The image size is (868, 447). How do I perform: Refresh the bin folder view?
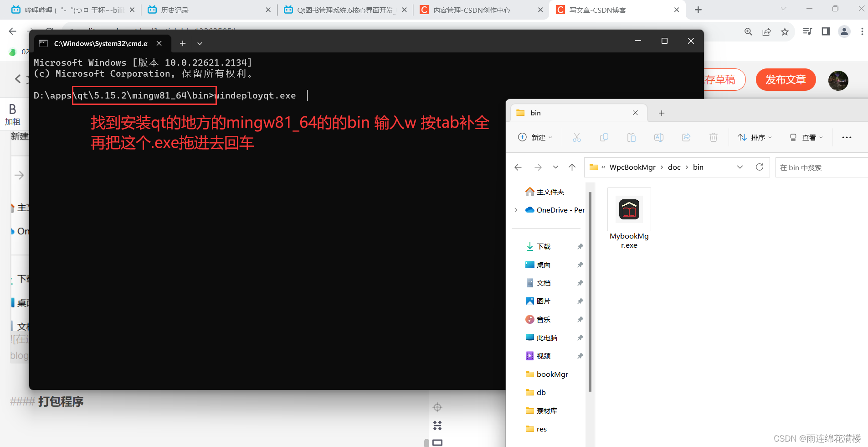click(759, 167)
